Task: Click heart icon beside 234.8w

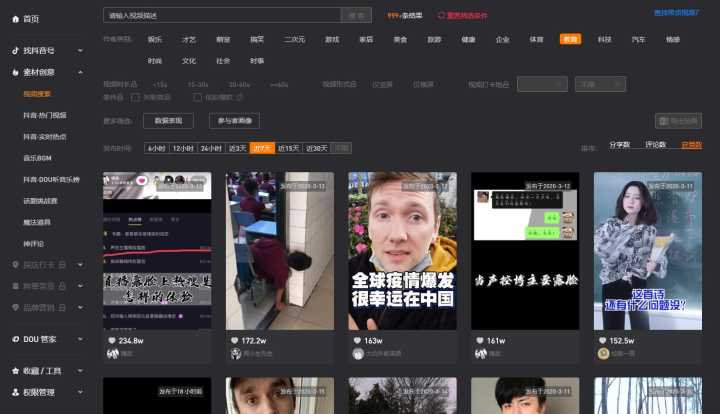Action: (x=112, y=341)
